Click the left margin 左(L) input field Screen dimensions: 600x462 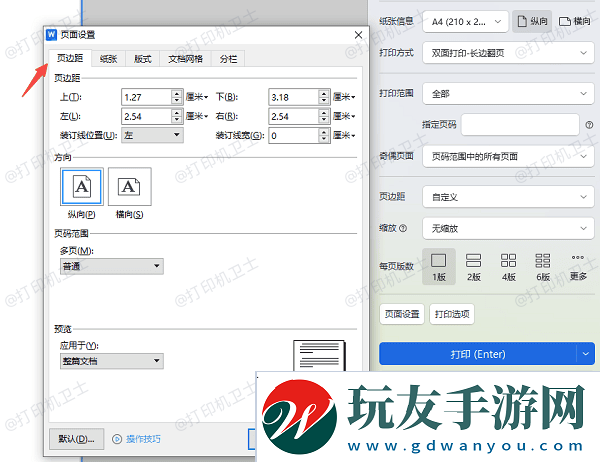(147, 116)
